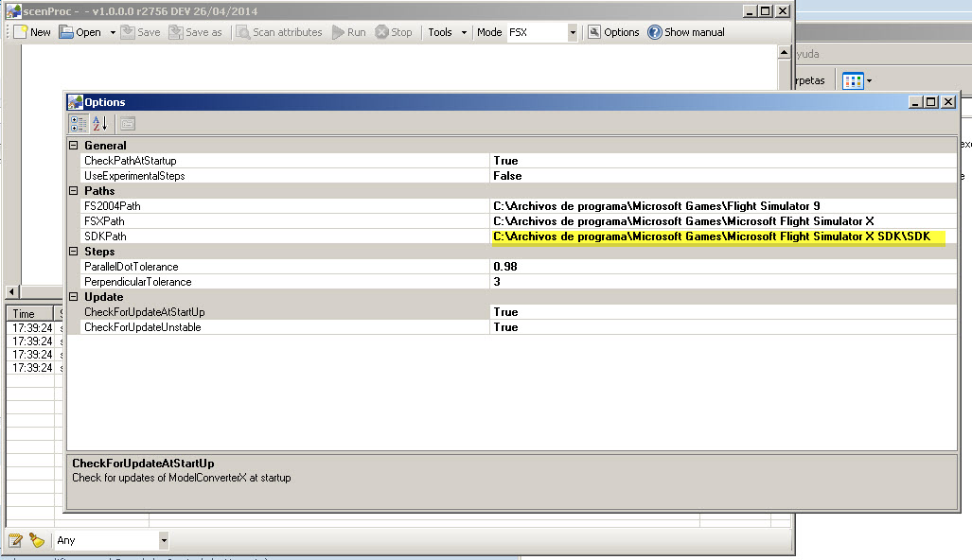Click the dropdown arrow beside Open
The width and height of the screenshot is (972, 560).
(x=113, y=32)
